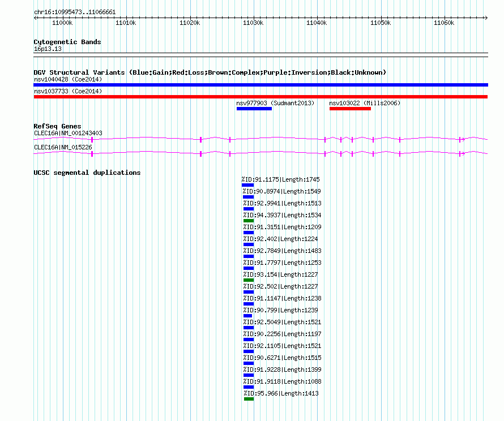
Task: Select the DGV Structural Variants track title
Action: coord(210,72)
